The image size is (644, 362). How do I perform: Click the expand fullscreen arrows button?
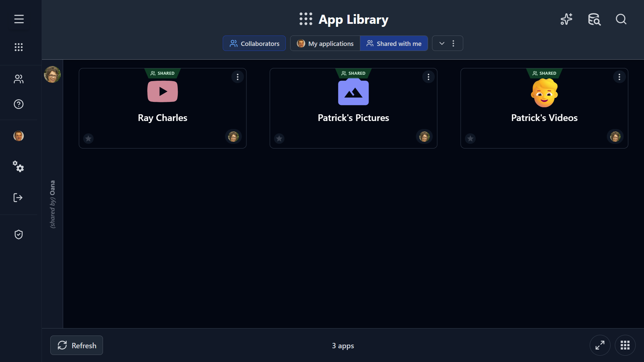(x=600, y=345)
